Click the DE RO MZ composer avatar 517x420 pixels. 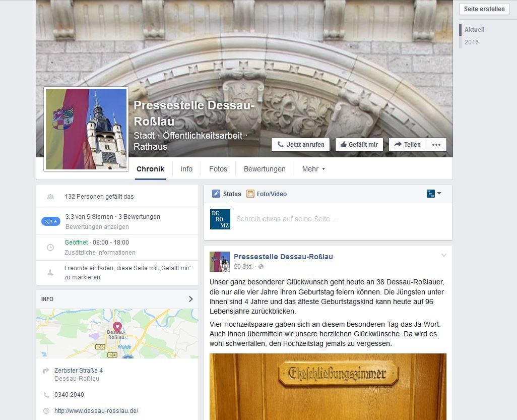220,219
